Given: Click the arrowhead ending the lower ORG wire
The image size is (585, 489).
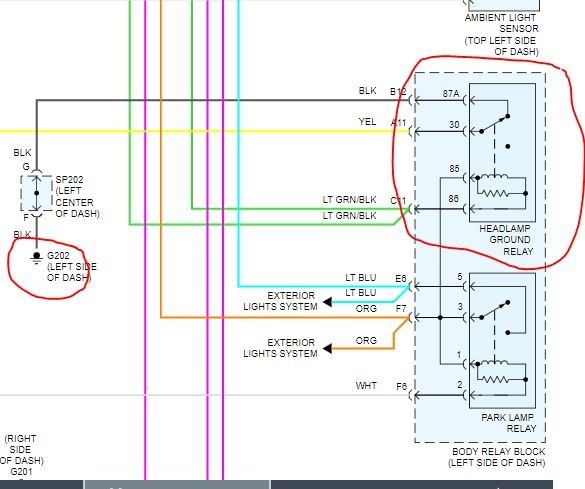Looking at the screenshot, I should tap(327, 349).
